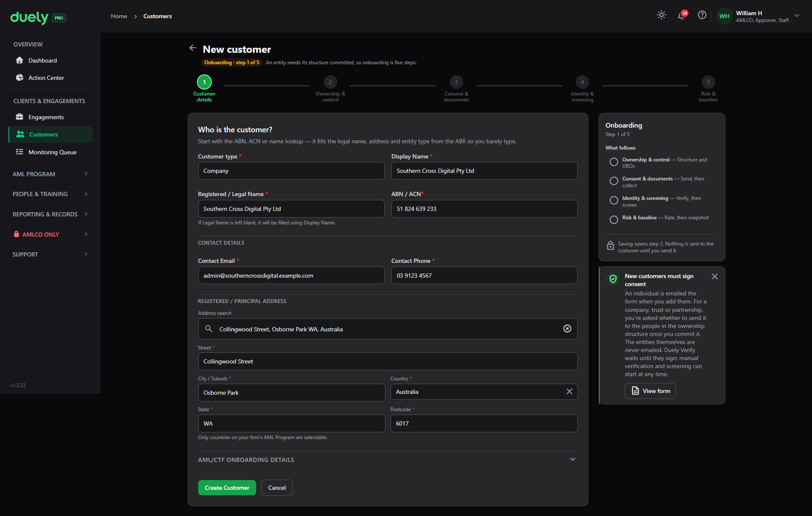Open the Country combo box

click(484, 392)
